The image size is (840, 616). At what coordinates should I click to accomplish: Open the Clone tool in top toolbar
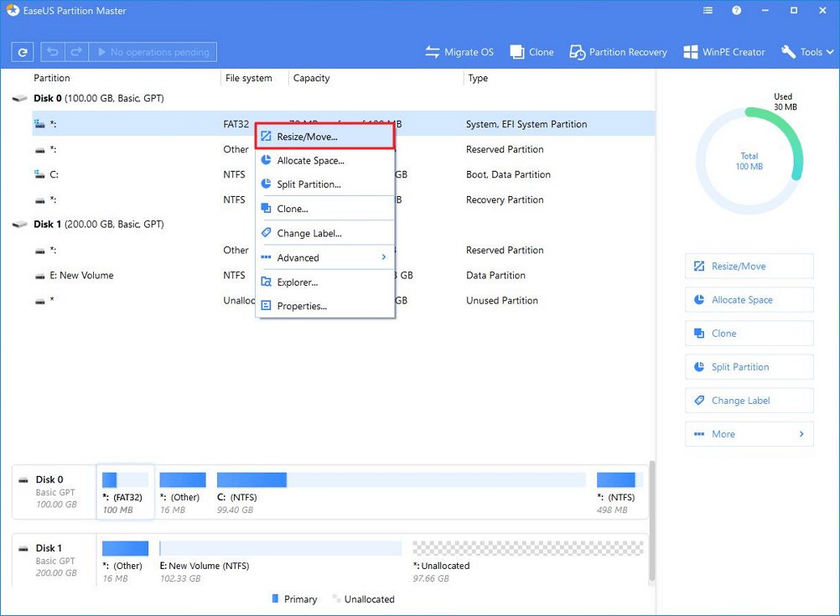532,52
